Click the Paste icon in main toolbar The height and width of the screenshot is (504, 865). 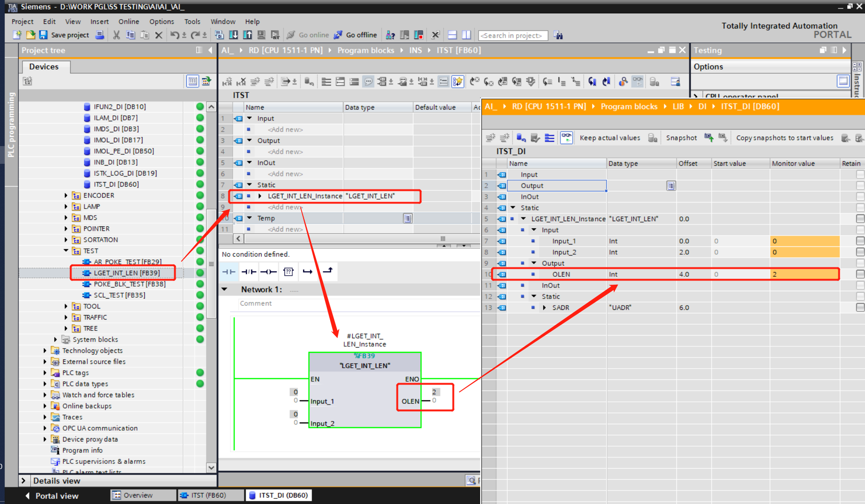145,35
